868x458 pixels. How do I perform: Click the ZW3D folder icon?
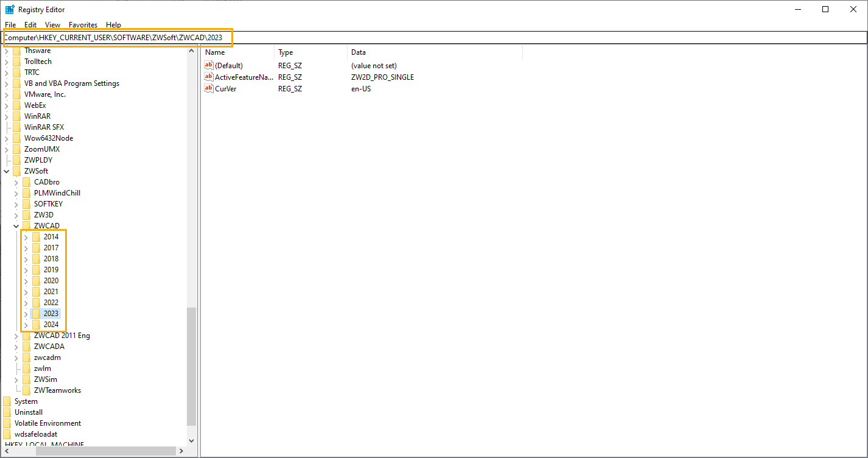[x=27, y=215]
